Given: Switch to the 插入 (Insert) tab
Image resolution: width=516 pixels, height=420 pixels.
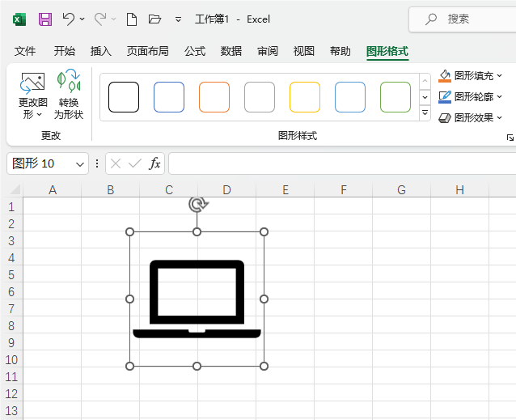Looking at the screenshot, I should pyautogui.click(x=101, y=51).
